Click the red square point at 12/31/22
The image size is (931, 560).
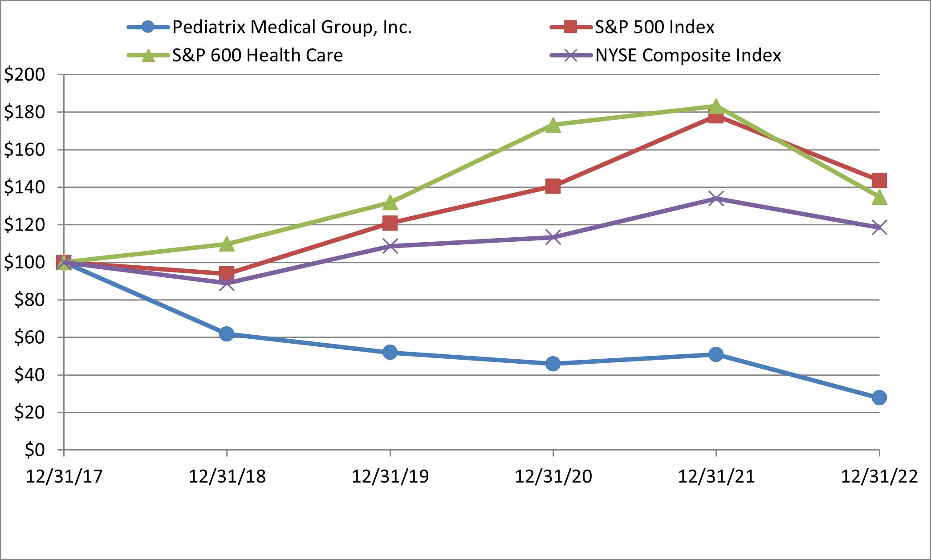(x=879, y=180)
